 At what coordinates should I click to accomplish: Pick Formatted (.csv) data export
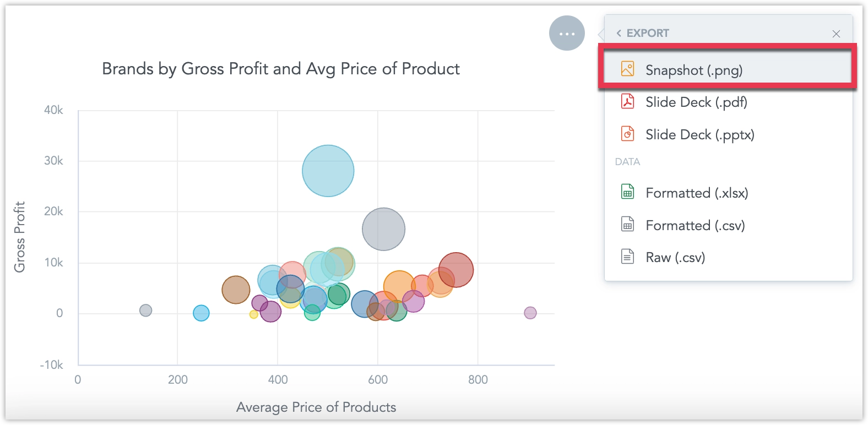pos(695,226)
